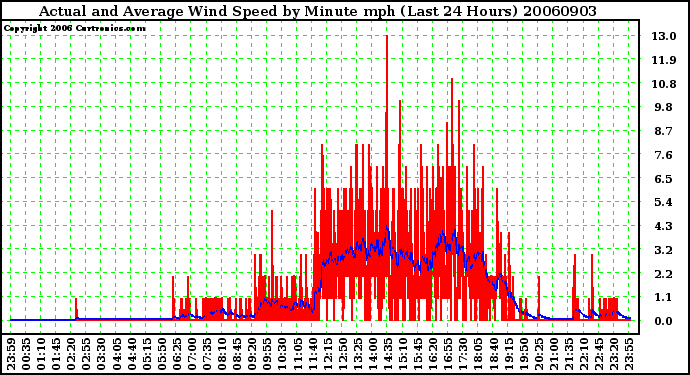Click the 05:15 time label

pos(147,354)
